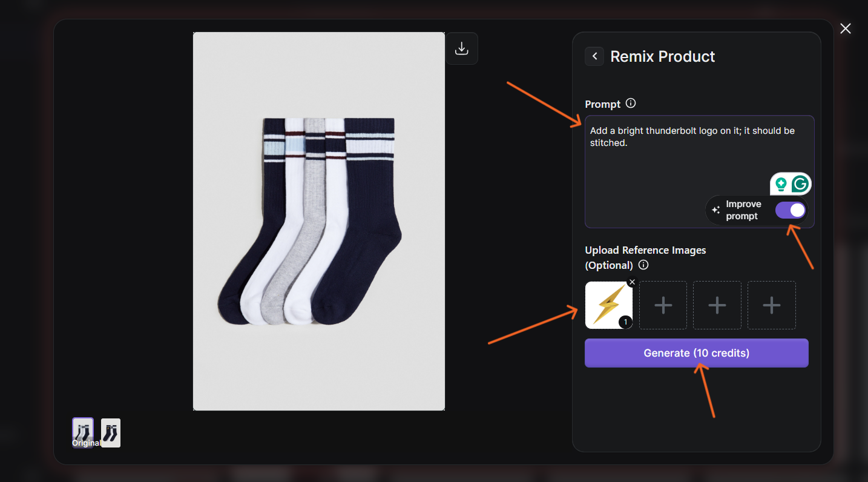The width and height of the screenshot is (868, 482).
Task: Add image in the second reference slot
Action: (x=663, y=305)
